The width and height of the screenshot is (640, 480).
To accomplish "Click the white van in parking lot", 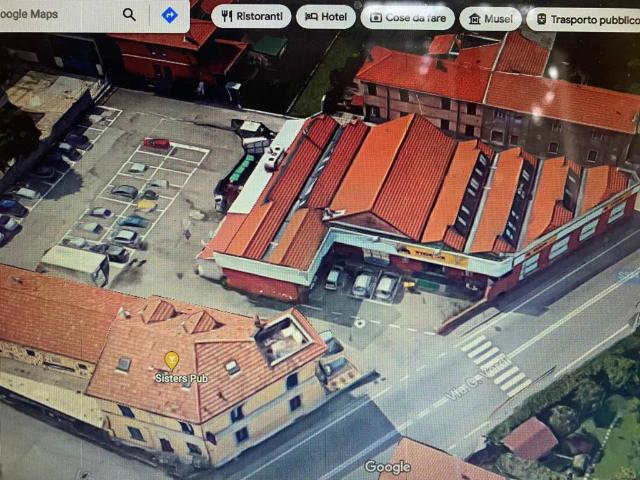I will [x=73, y=264].
